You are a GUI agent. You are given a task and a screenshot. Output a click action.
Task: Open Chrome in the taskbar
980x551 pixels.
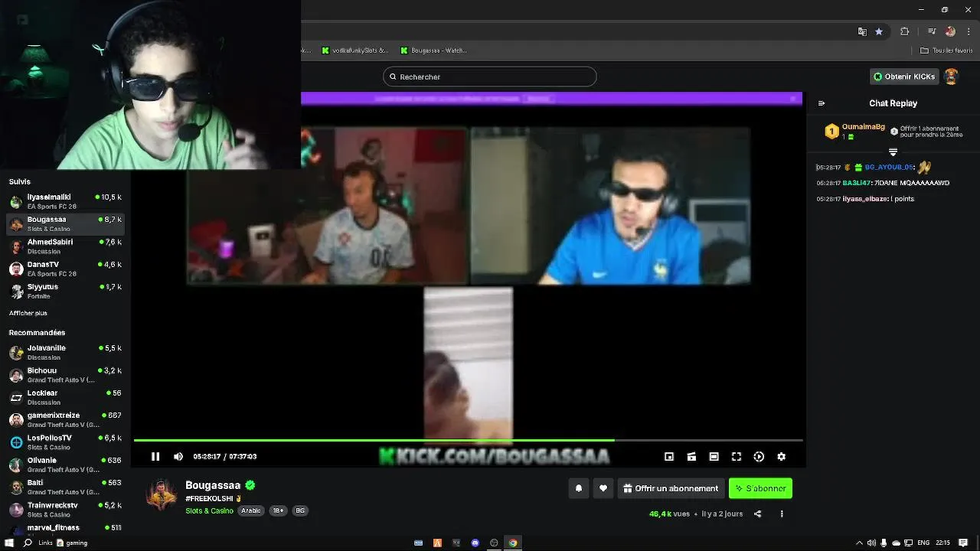513,543
